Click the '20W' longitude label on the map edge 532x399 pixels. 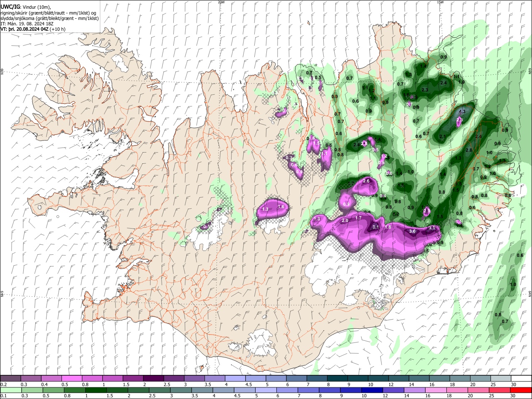(221, 2)
